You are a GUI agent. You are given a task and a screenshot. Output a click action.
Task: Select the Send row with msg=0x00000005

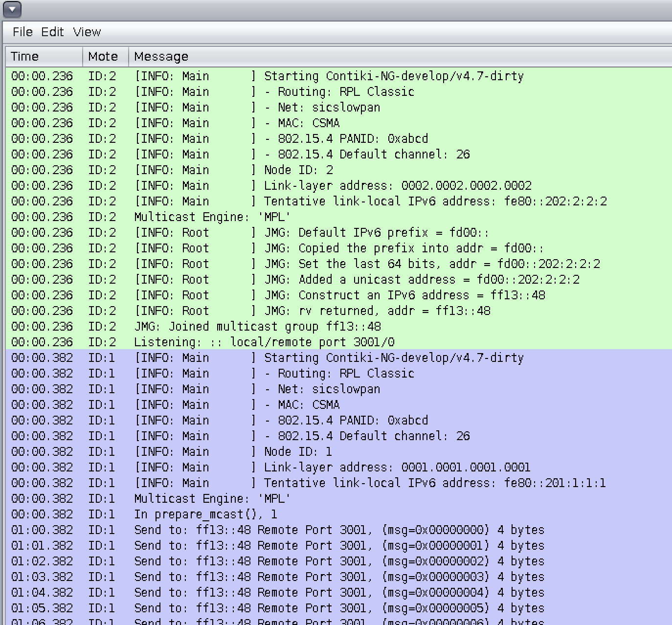point(339,608)
